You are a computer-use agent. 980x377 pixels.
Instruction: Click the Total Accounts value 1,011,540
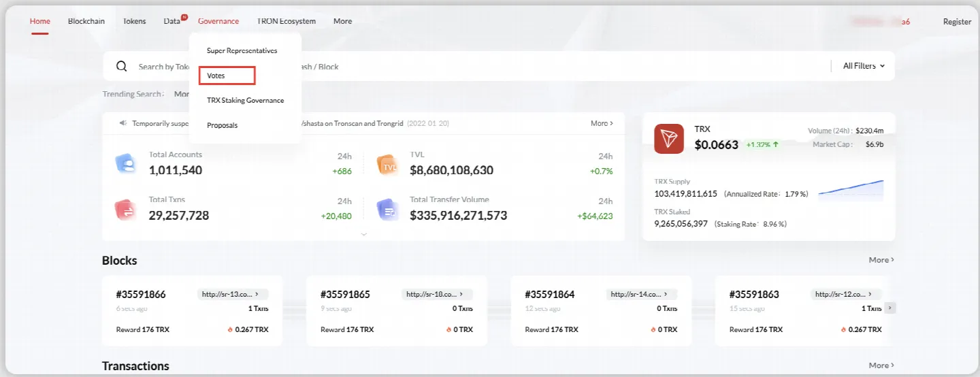point(176,170)
